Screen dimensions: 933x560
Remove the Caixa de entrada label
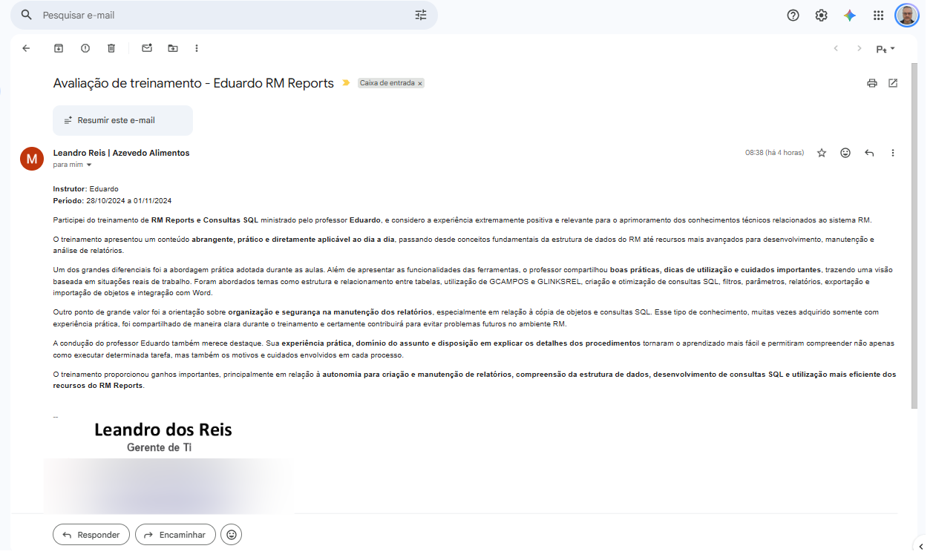(420, 84)
